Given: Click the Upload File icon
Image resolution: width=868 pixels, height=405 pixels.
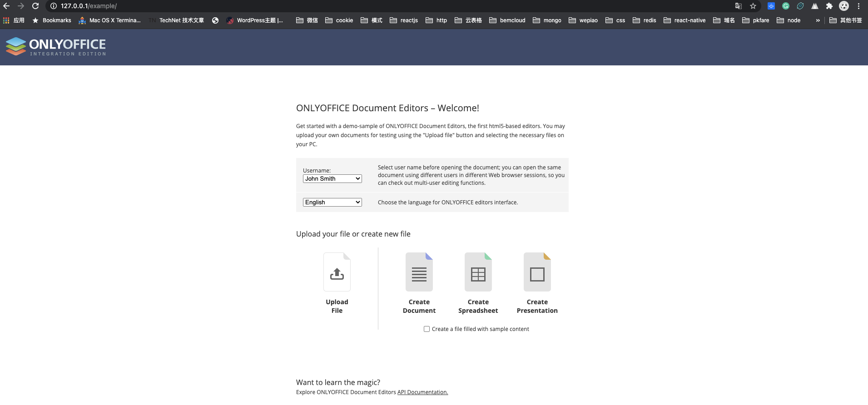Looking at the screenshot, I should [337, 272].
